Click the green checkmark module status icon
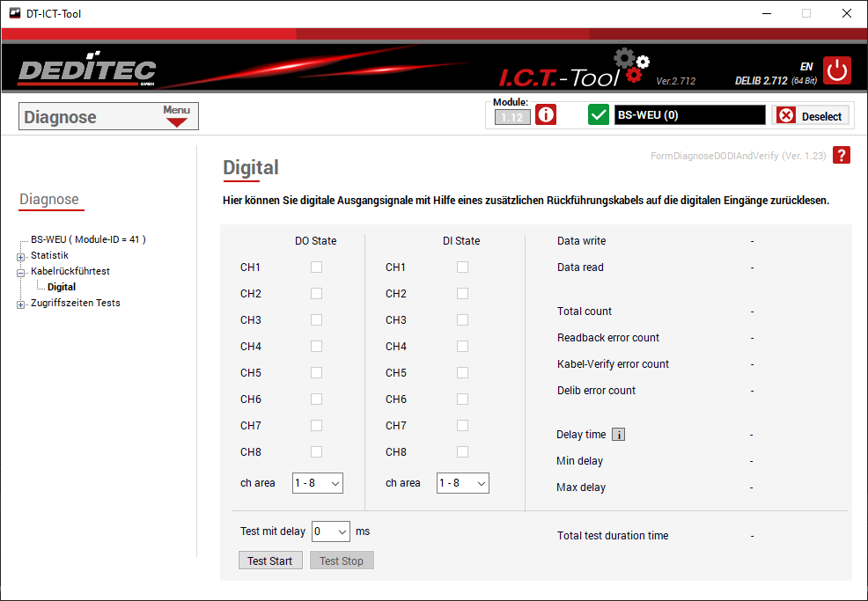 599,115
